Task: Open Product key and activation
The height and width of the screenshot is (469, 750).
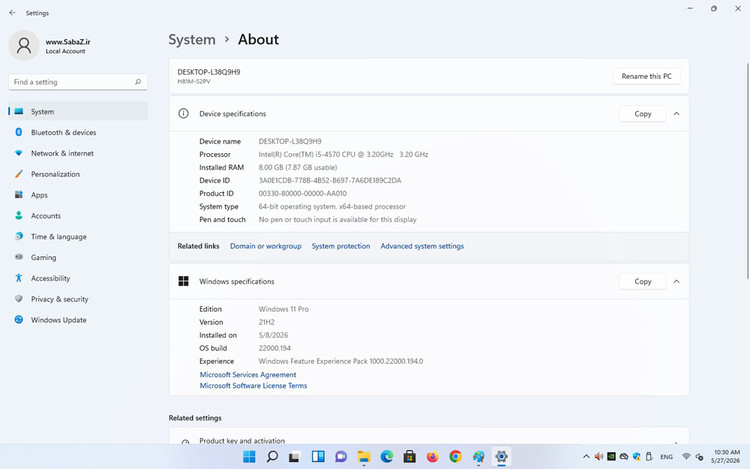Action: point(429,437)
